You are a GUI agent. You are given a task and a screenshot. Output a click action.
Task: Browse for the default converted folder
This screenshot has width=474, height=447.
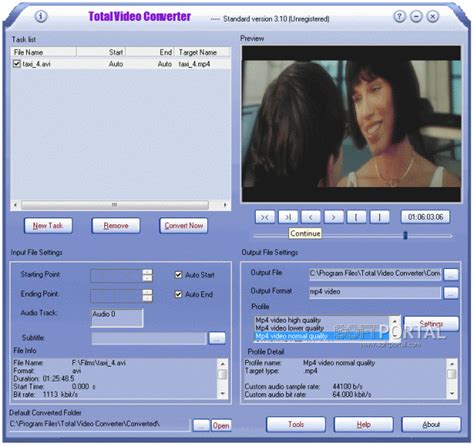click(201, 425)
